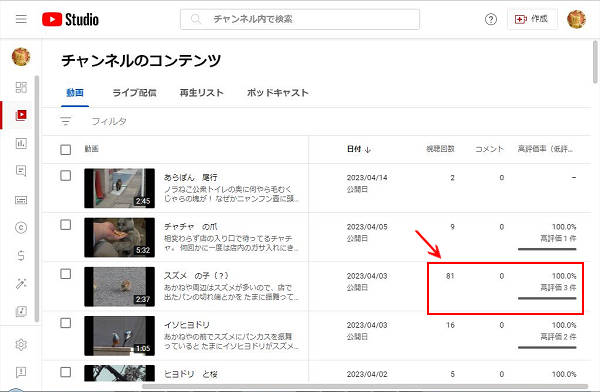Viewport: 600px width, 392px height.
Task: Click the ヒヨドリ と桜 video title
Action: 191,374
